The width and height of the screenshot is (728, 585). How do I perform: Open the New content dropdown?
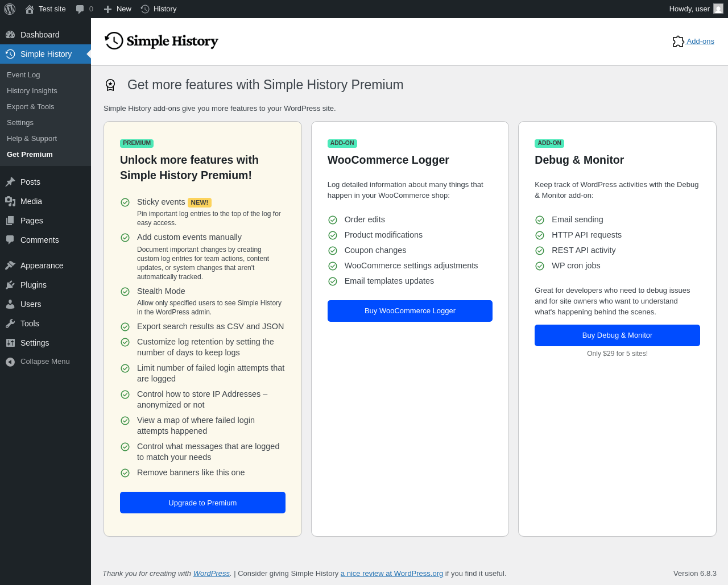coord(117,9)
